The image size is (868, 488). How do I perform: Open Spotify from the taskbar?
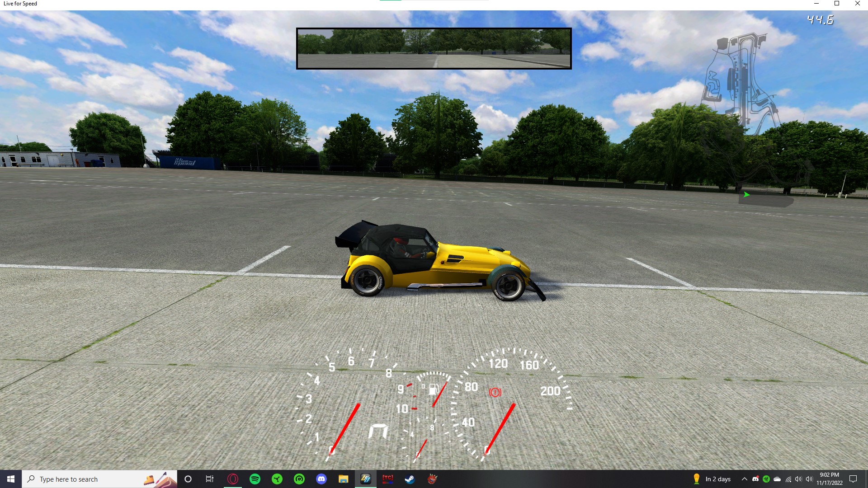(255, 479)
